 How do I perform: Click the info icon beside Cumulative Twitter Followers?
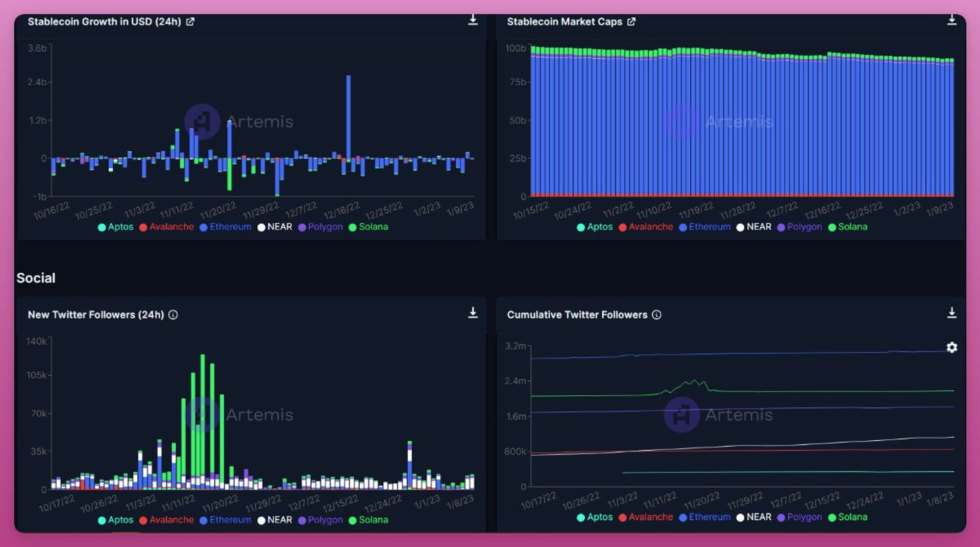click(x=657, y=315)
